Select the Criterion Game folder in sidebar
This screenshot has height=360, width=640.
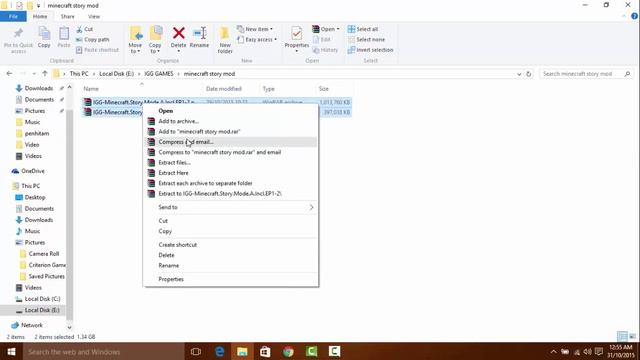(x=47, y=265)
